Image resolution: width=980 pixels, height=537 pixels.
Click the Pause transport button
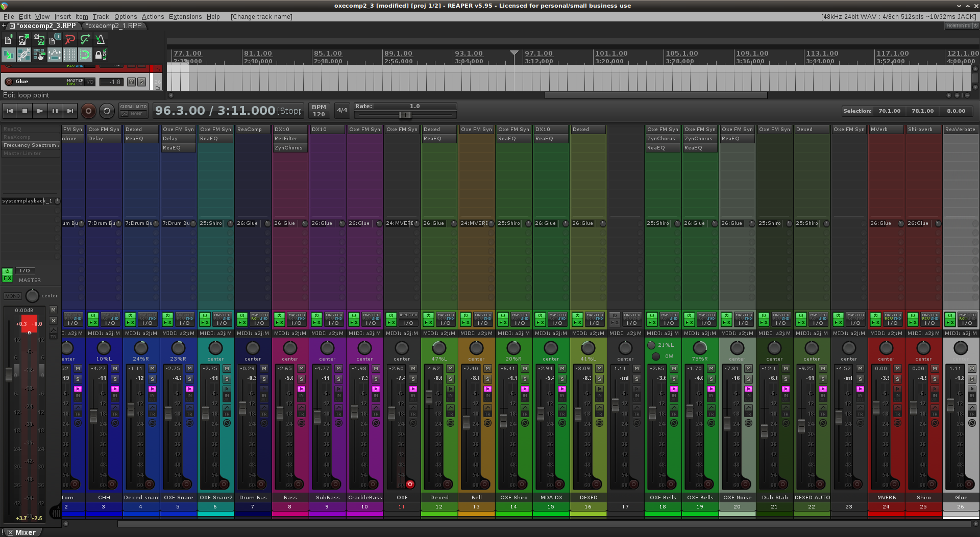click(55, 111)
